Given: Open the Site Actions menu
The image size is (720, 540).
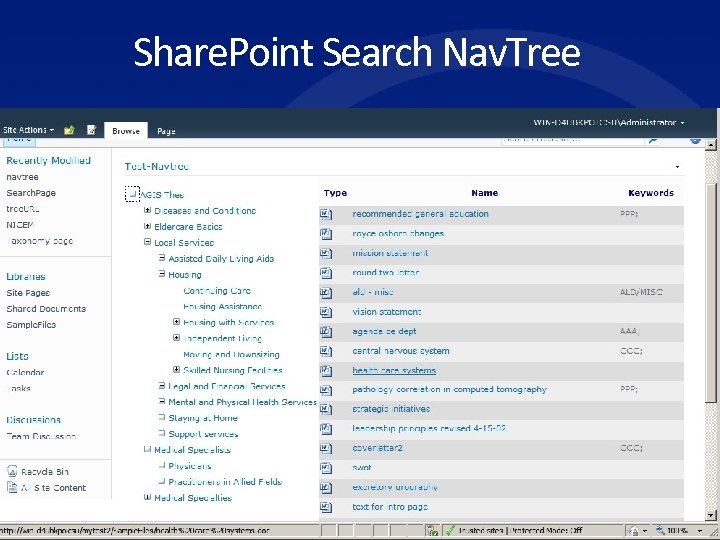Looking at the screenshot, I should (28, 130).
